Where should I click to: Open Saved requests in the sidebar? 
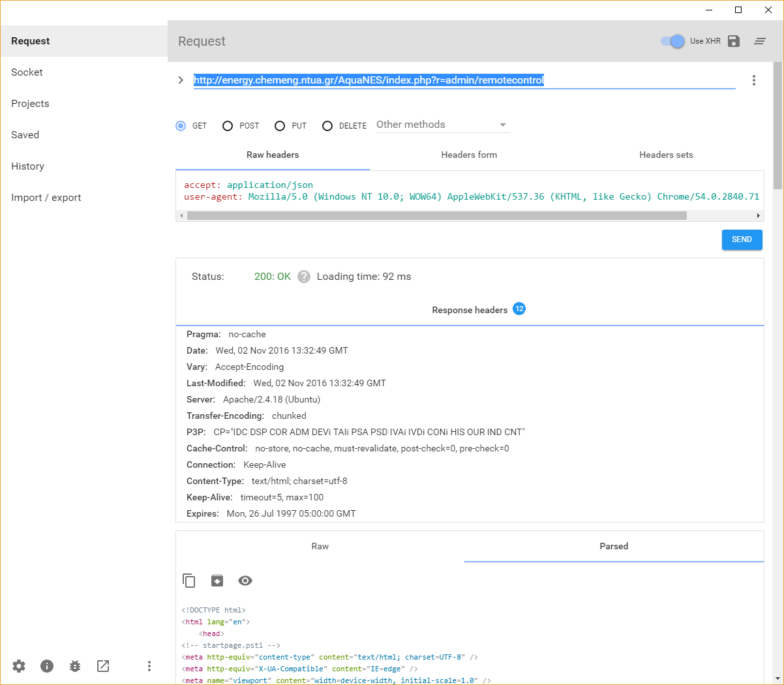(84, 135)
